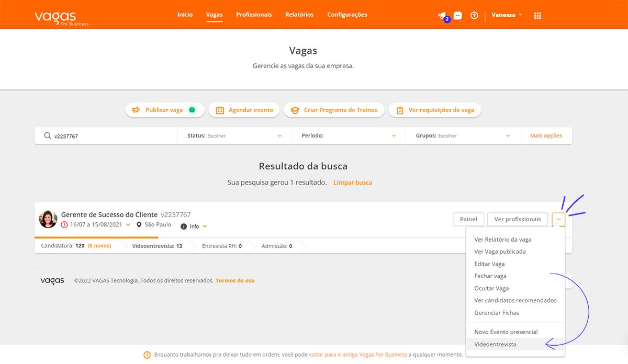Click the Entrevista RH: 0 stage
The height and width of the screenshot is (364, 628).
(222, 246)
